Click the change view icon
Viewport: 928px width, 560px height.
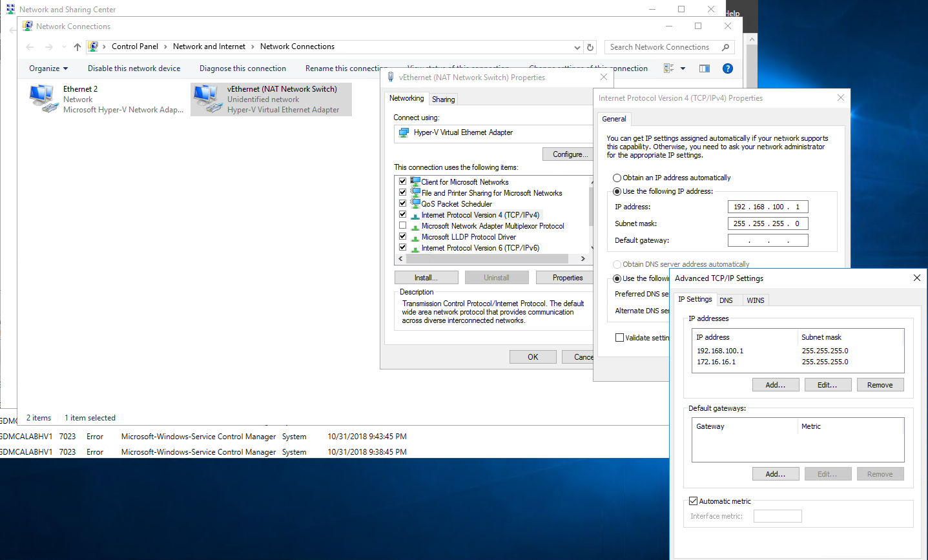click(x=669, y=68)
